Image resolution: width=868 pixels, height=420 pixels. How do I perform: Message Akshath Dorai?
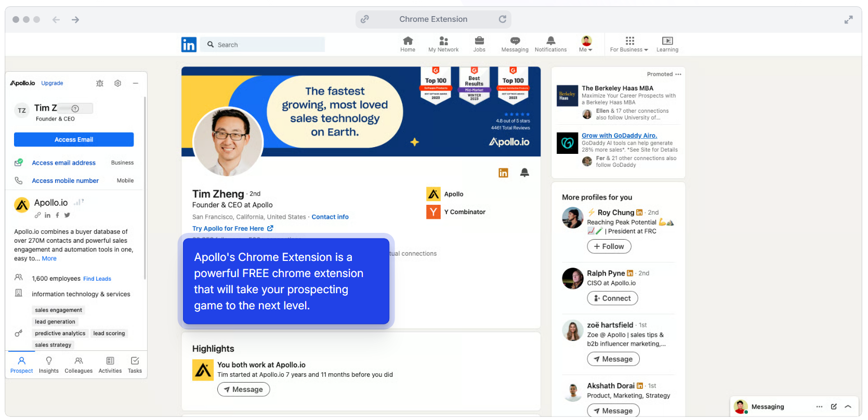[613, 411]
